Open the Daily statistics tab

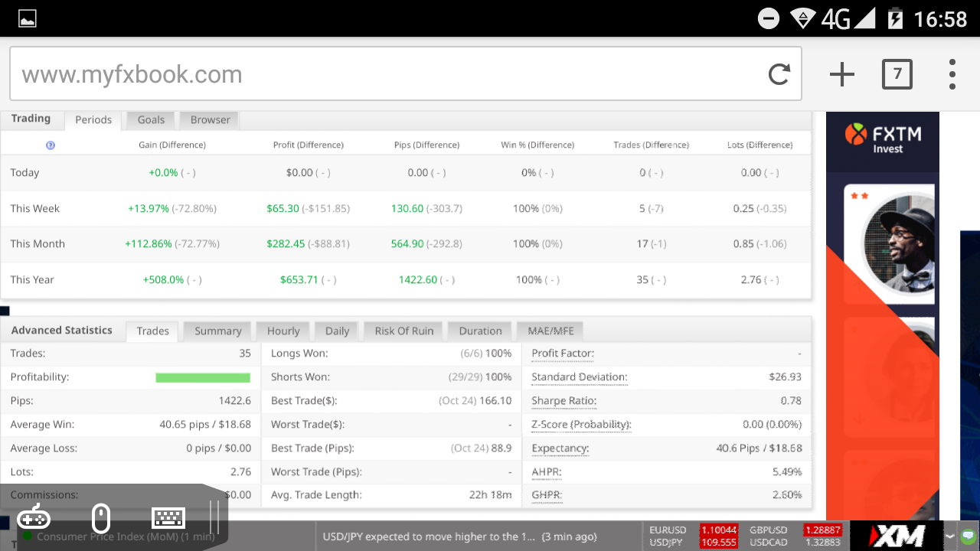point(337,331)
